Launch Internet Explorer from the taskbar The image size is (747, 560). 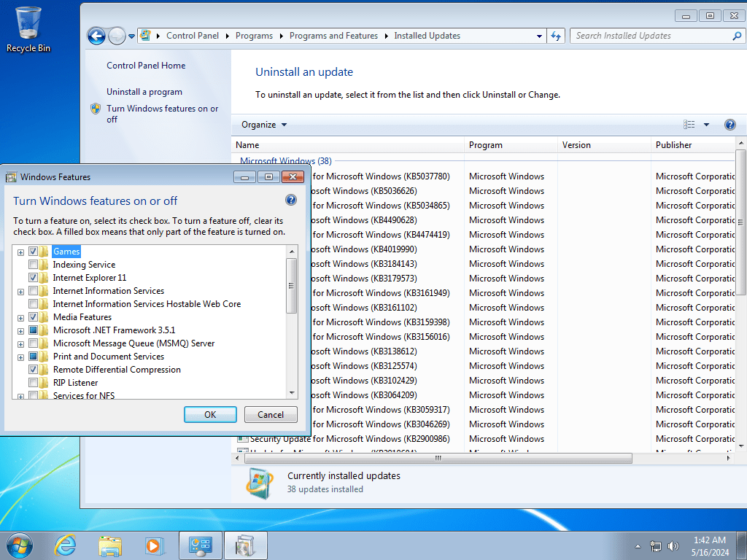(65, 545)
